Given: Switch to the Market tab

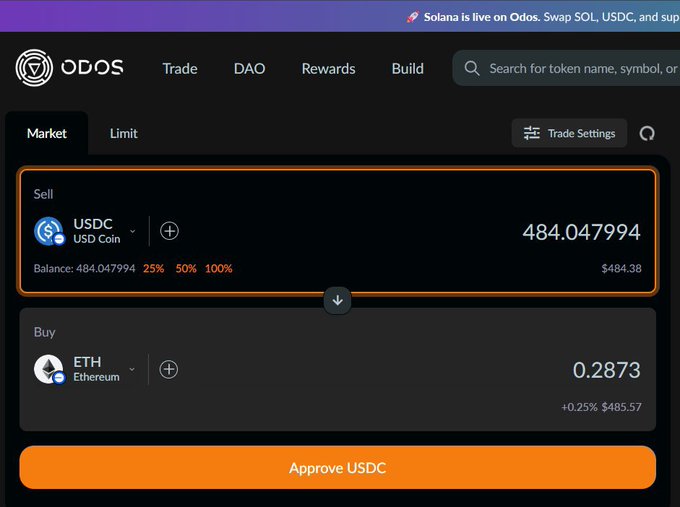Looking at the screenshot, I should click(x=47, y=133).
